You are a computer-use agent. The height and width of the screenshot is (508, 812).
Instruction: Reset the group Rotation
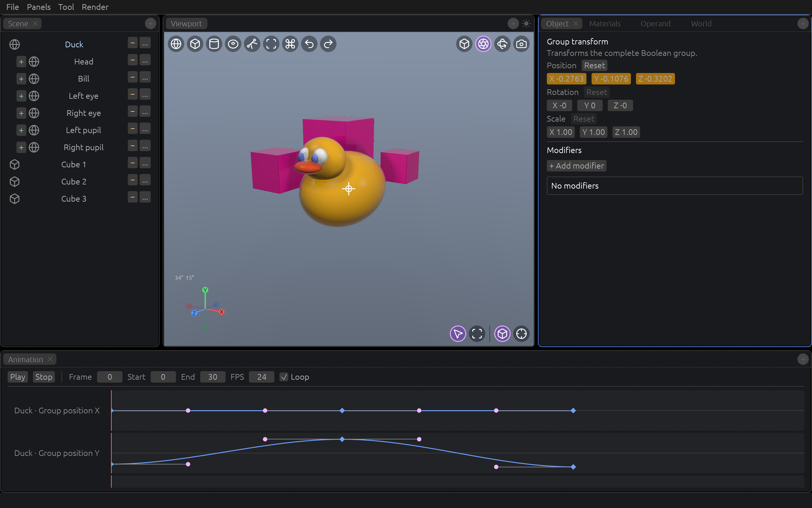click(597, 92)
